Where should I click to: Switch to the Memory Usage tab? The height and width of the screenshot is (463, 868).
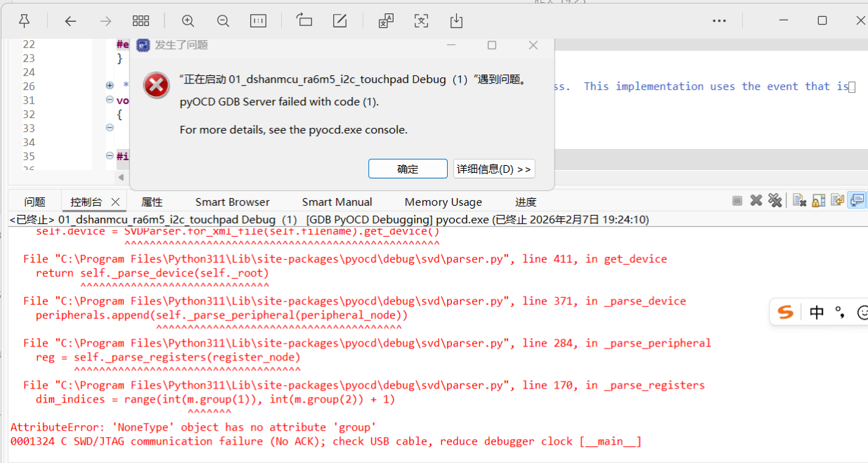pyautogui.click(x=443, y=202)
